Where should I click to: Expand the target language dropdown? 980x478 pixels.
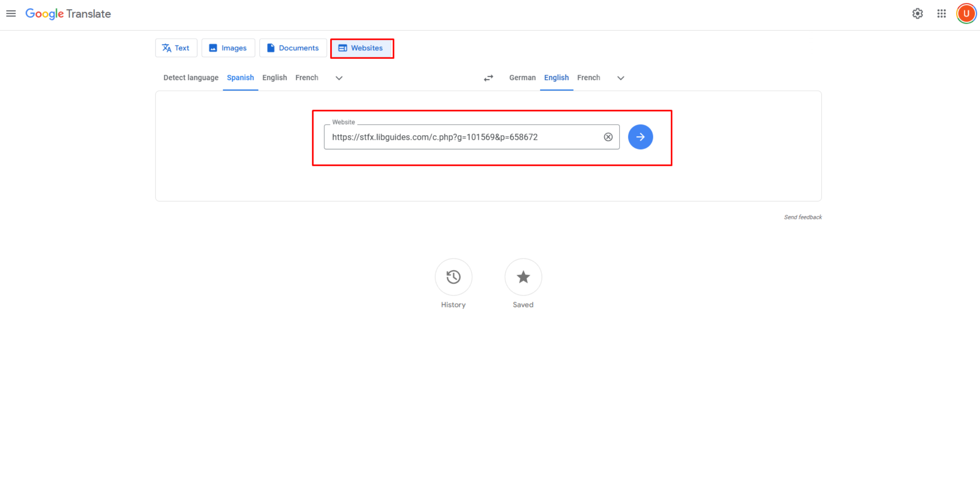[620, 78]
